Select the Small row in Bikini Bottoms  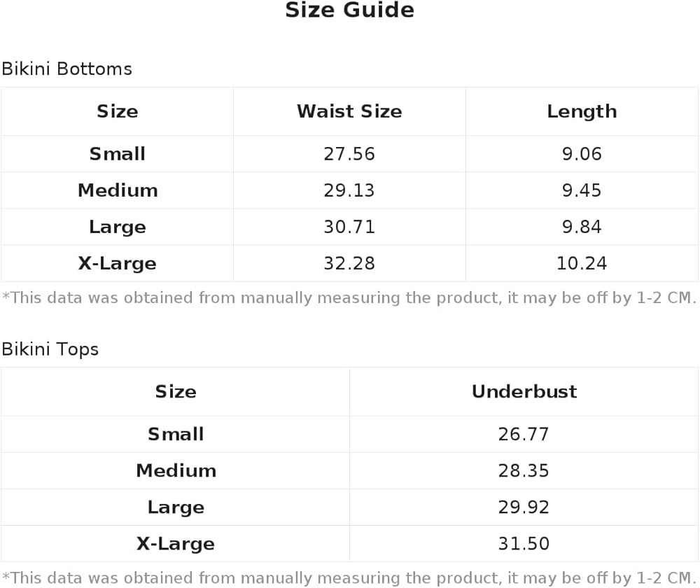pos(349,154)
